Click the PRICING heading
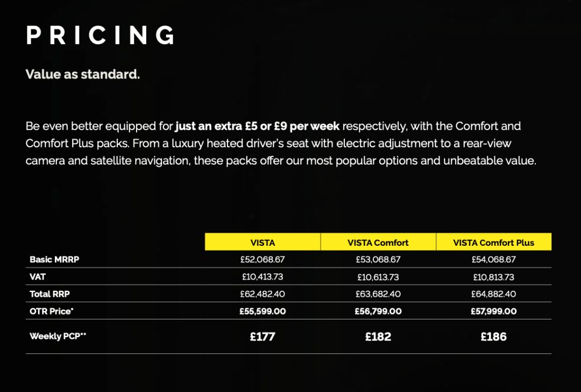Viewport: 581px width, 392px height. 101,35
